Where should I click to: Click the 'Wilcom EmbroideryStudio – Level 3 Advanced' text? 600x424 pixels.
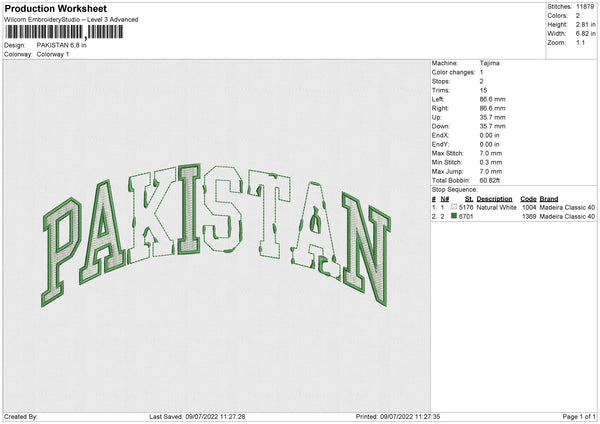(x=71, y=20)
